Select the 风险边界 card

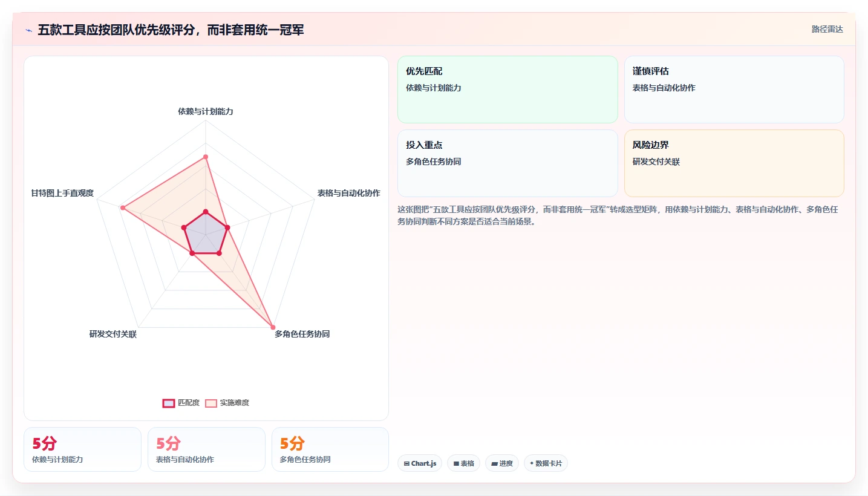[x=734, y=163]
